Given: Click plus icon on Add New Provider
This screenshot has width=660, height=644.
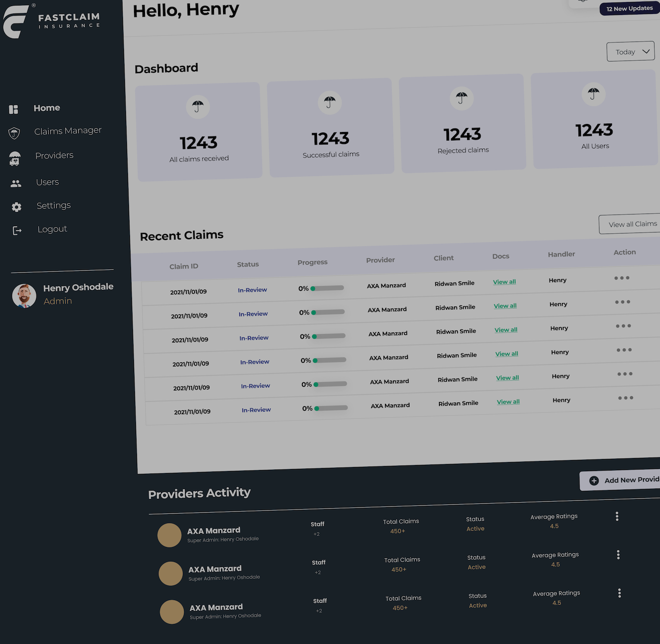Looking at the screenshot, I should tap(594, 480).
